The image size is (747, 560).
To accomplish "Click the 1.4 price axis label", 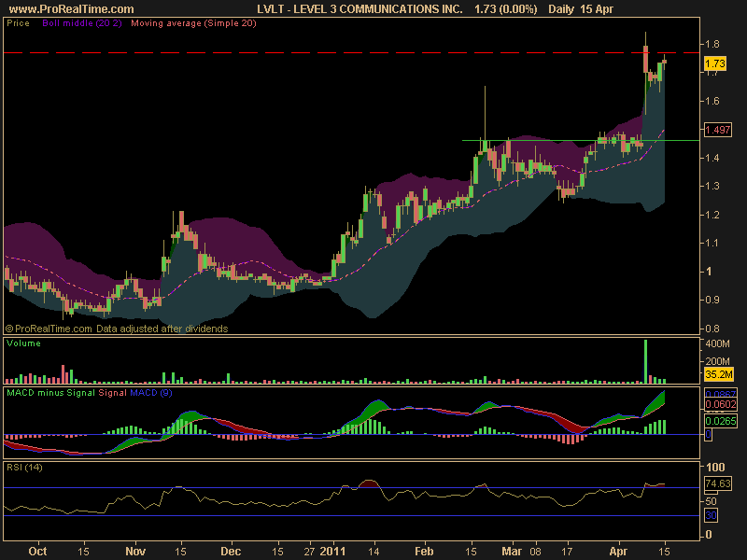I will (712, 158).
